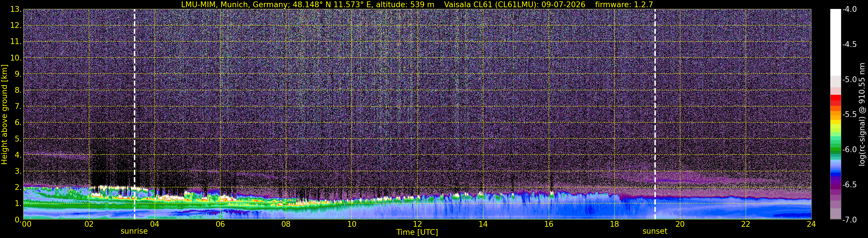
Task: Click the '14' tick on the time axis
Action: (x=483, y=224)
